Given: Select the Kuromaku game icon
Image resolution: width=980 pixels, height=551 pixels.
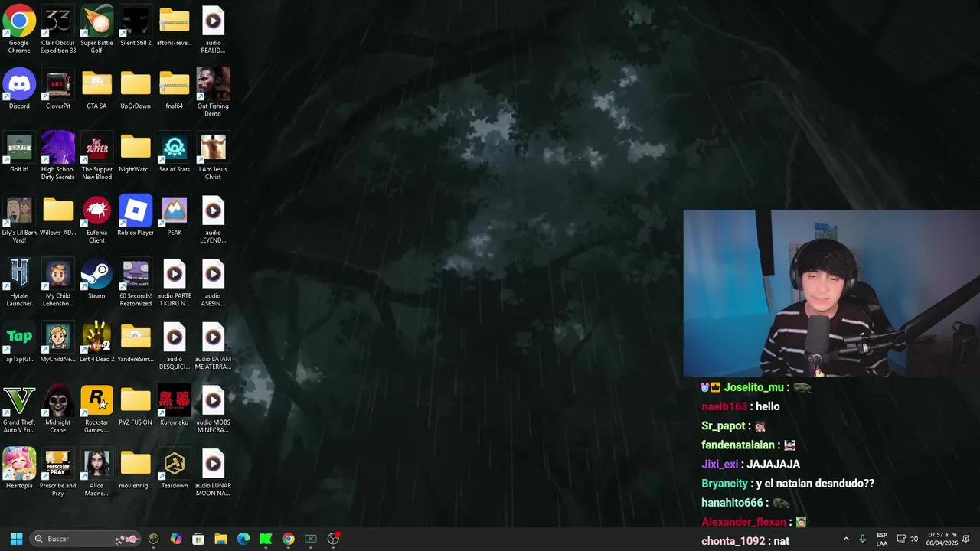Looking at the screenshot, I should pyautogui.click(x=174, y=406).
